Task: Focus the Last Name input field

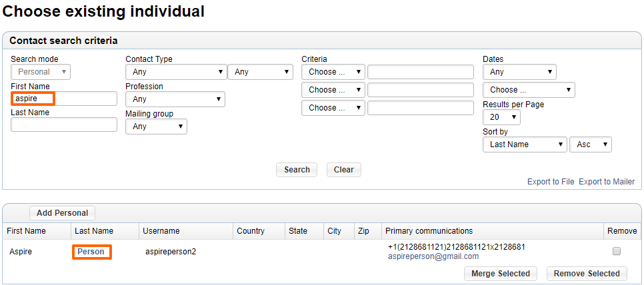Action: click(x=64, y=125)
